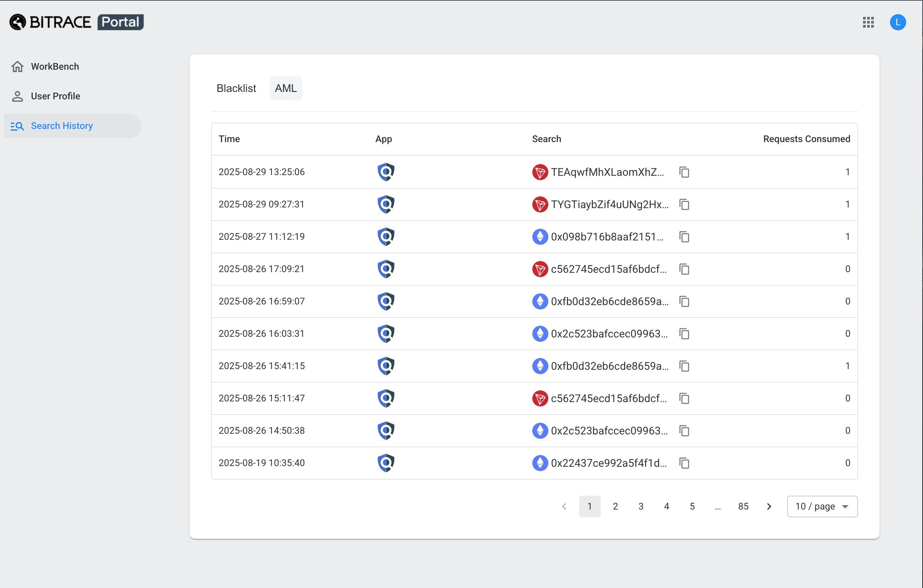Click the pagination ellipsis to skip pages

tap(718, 507)
